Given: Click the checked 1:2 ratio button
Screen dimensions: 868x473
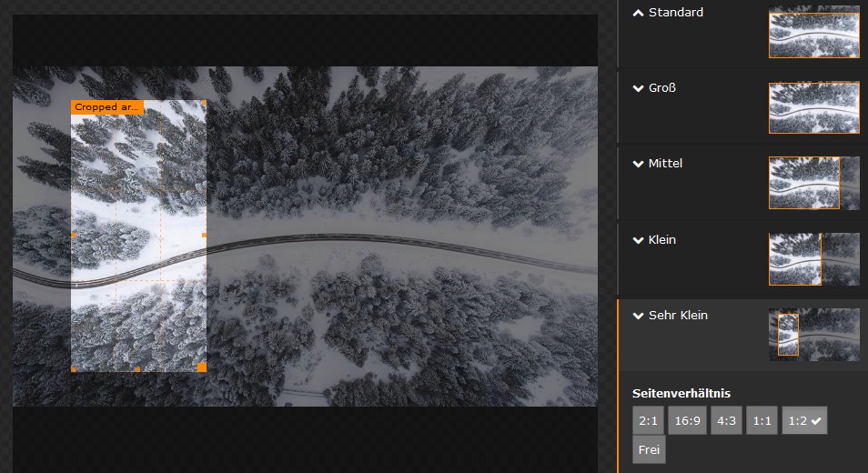Looking at the screenshot, I should coord(804,421).
